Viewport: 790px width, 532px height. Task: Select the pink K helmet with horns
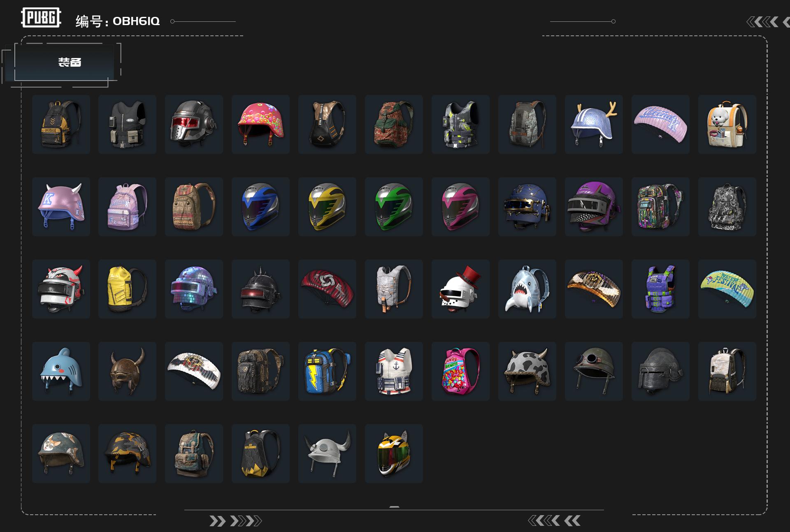click(x=61, y=207)
